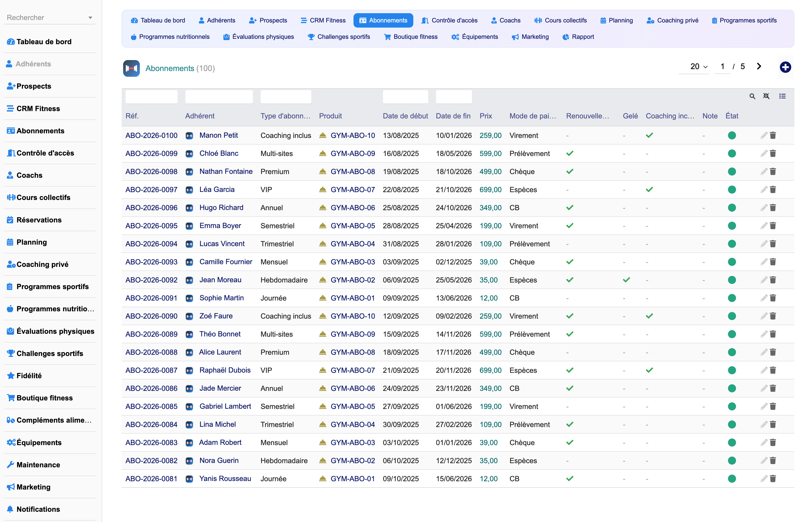Toggle coaching included checkmark for Manon Petit
The width and height of the screenshot is (812, 522).
[x=649, y=135]
